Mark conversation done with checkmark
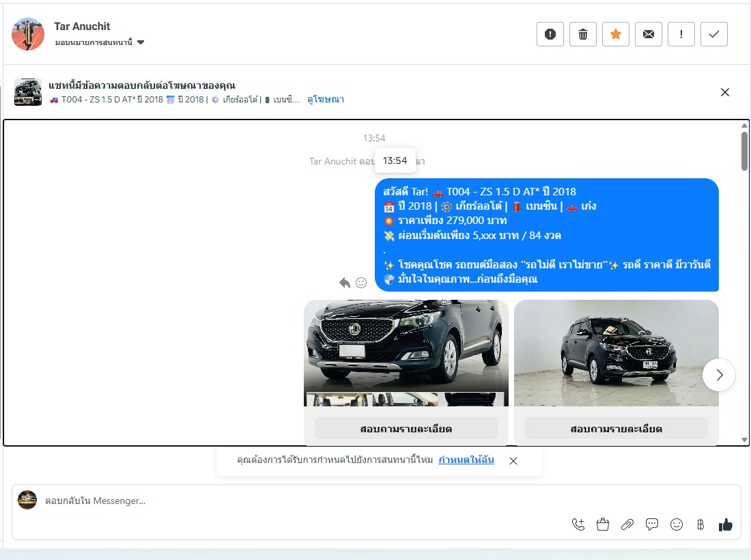751x560 pixels. [714, 34]
